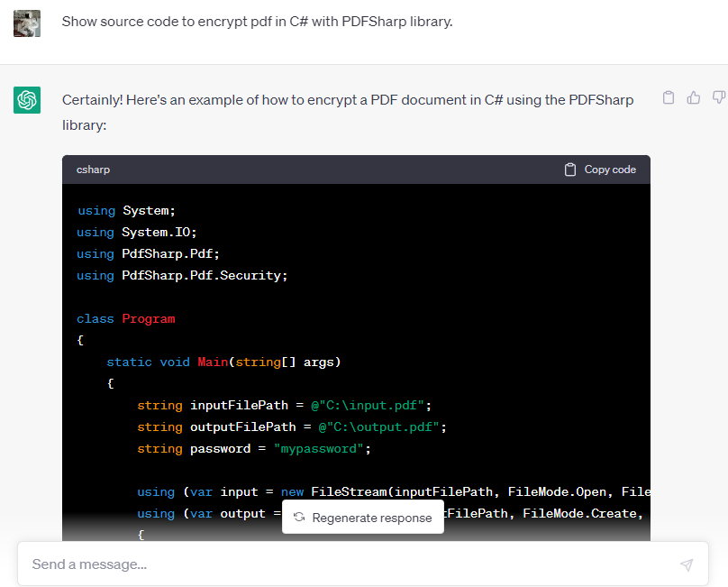This screenshot has width=728, height=587.
Task: Click the line 'using PdfSharp.Pdf.Security;'
Action: coord(182,276)
